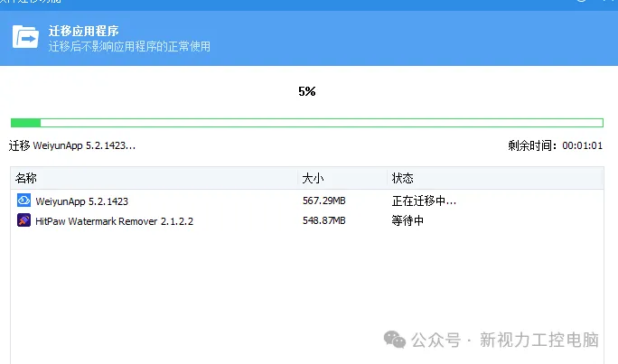Screen dimensions: 618x364
Task: Click the HitPaw Watermark Remover icon
Action: click(23, 219)
